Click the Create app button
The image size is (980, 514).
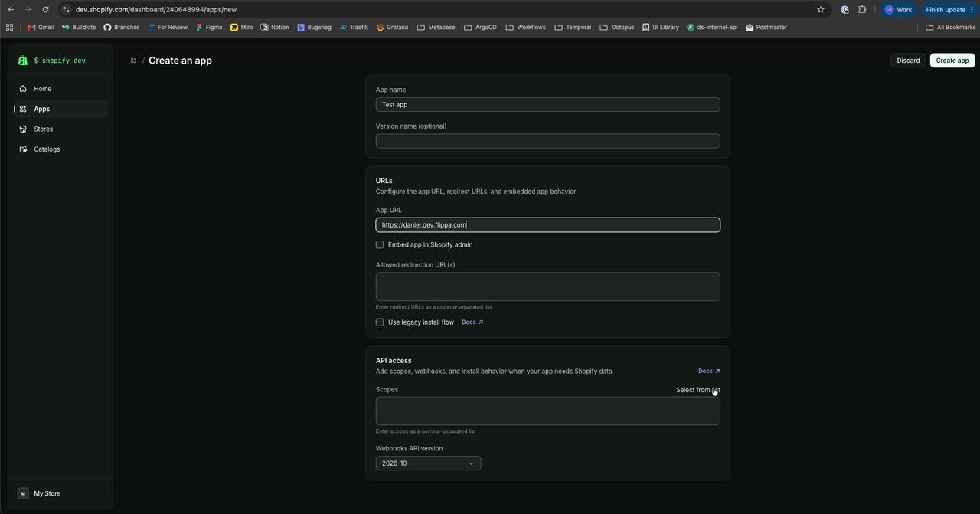[x=952, y=61]
